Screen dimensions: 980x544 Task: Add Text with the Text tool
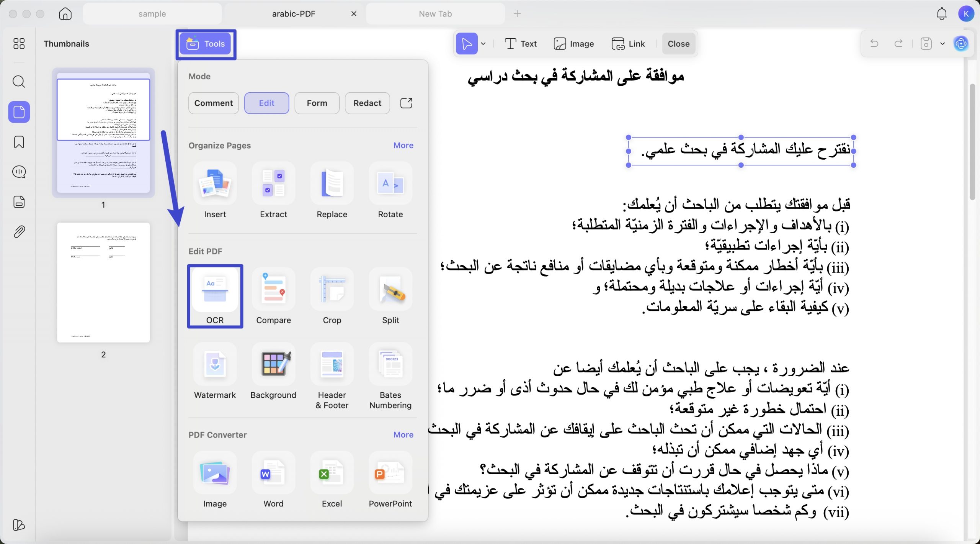(x=521, y=44)
